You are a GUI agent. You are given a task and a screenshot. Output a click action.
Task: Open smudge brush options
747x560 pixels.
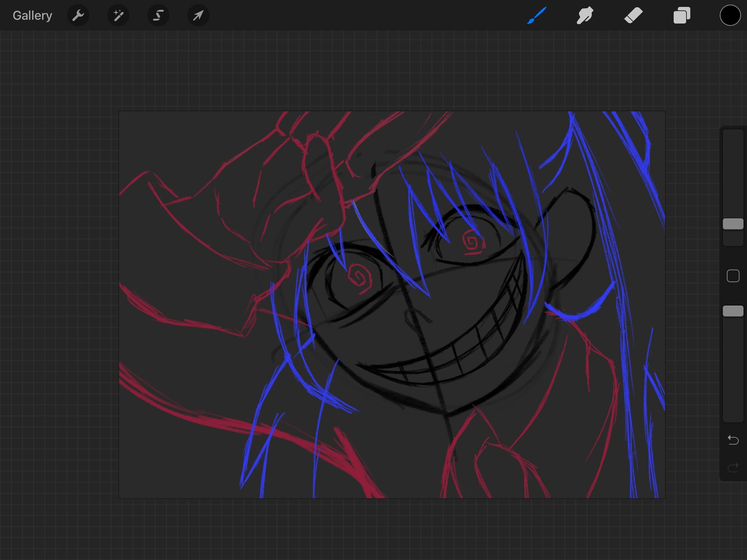[585, 15]
